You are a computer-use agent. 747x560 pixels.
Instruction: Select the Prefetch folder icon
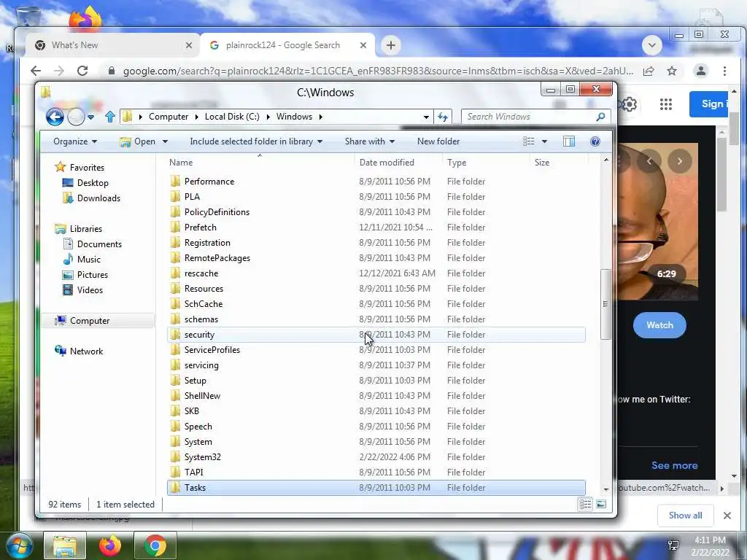175,227
